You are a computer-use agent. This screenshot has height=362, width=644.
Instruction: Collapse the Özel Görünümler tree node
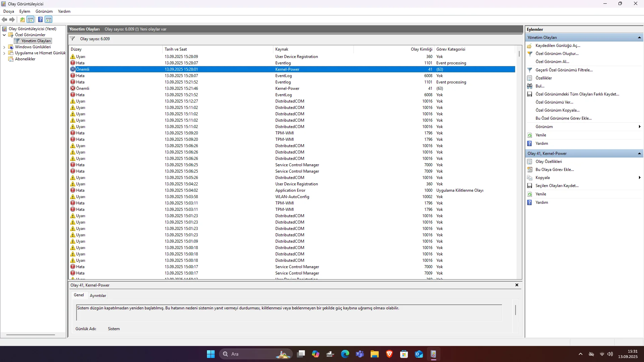4,35
